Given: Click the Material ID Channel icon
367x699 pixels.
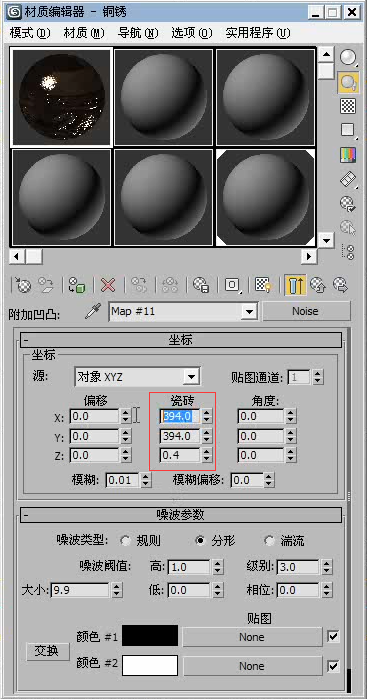Looking at the screenshot, I should (x=232, y=285).
